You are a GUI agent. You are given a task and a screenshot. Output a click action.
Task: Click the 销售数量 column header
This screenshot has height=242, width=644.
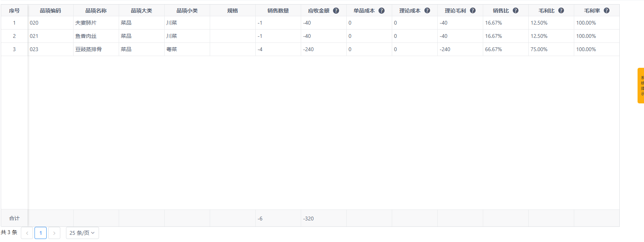278,11
